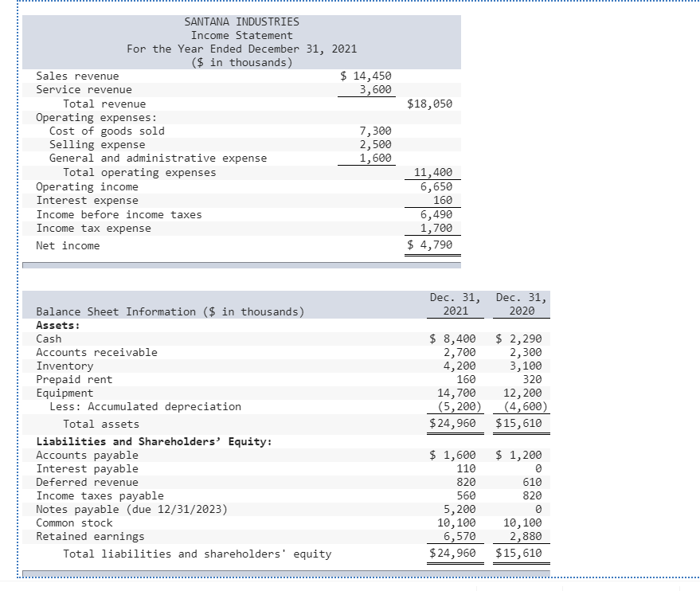Select the "Cash" row label
700x591 pixels.
49,339
